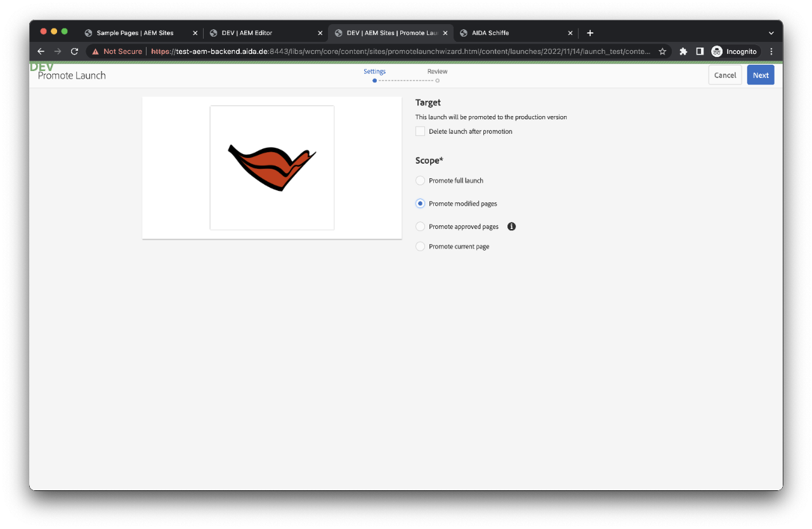Enable Delete launch after promotion checkbox
This screenshot has height=529, width=812.
pyautogui.click(x=420, y=131)
